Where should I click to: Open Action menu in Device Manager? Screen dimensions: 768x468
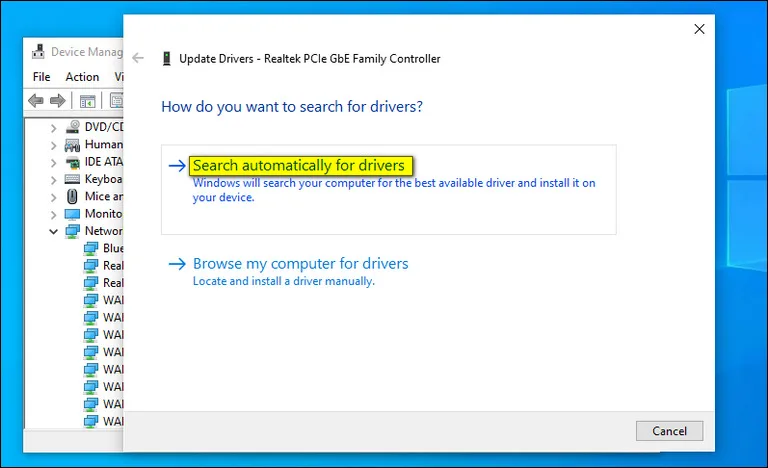click(82, 77)
